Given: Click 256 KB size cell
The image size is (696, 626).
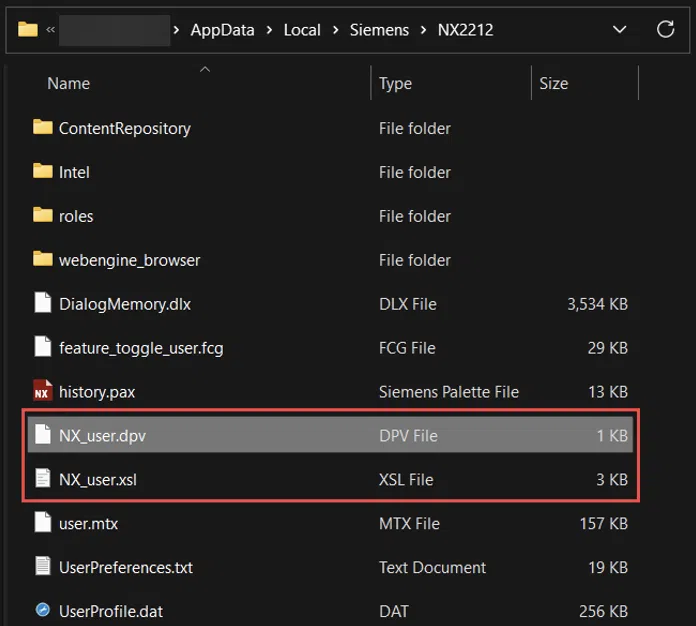Looking at the screenshot, I should pos(603,612).
